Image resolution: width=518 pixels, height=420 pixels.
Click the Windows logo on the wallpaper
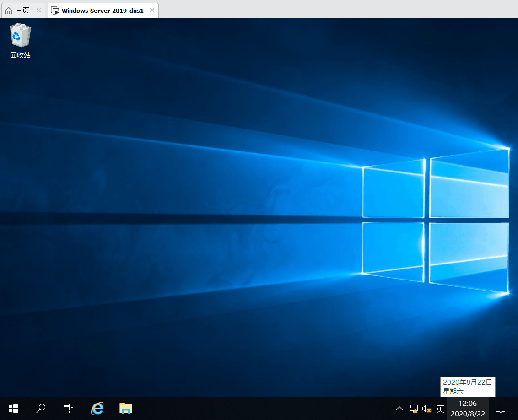435,221
